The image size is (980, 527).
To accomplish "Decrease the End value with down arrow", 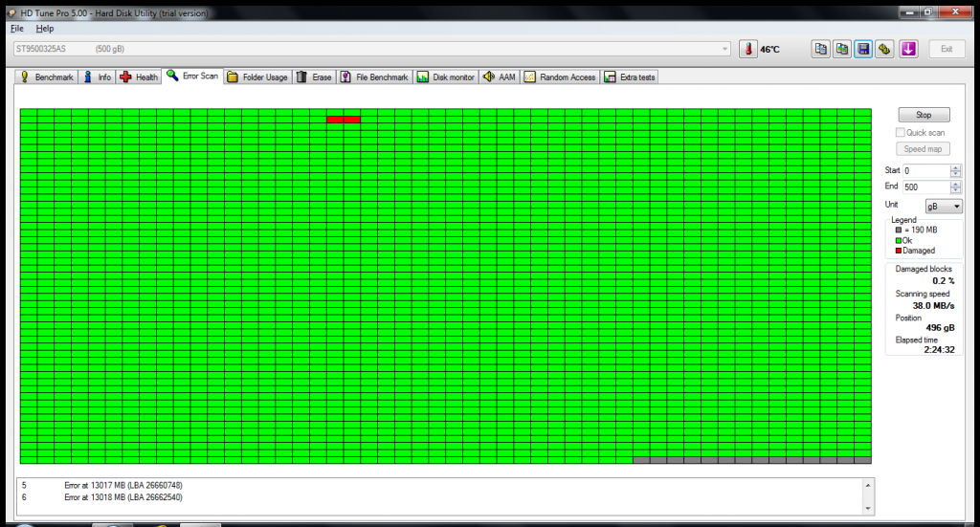I will (x=955, y=190).
